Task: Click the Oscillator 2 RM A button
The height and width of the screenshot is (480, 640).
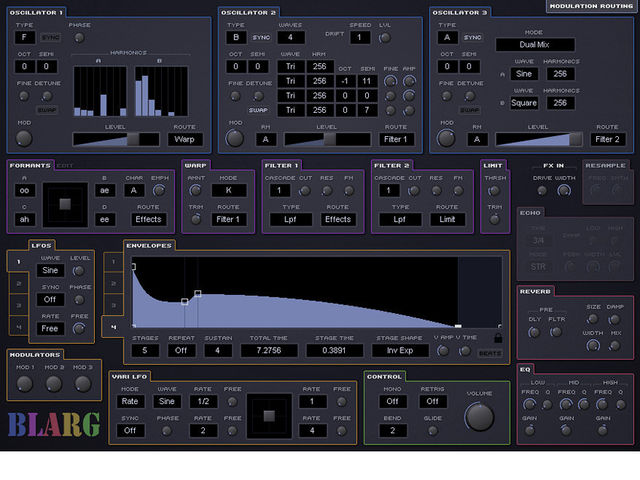Action: [x=265, y=140]
